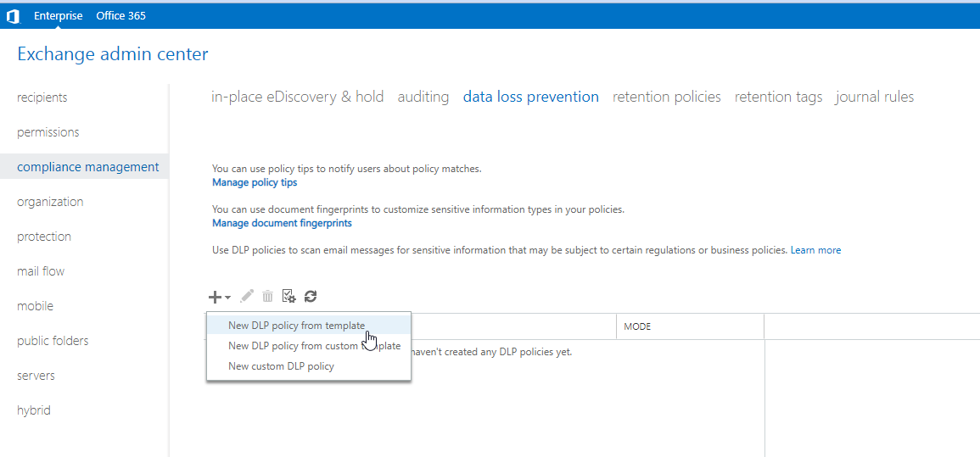Open the auditing tab
This screenshot has height=457, width=980.
tap(423, 97)
